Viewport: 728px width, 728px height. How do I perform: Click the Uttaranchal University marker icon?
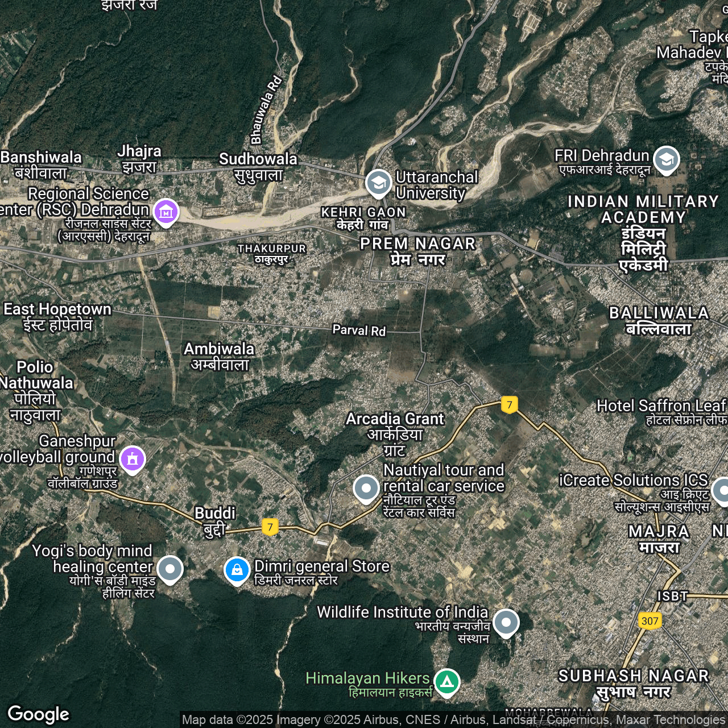[x=378, y=183]
